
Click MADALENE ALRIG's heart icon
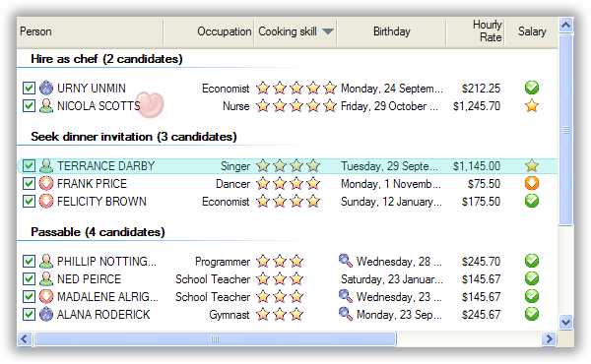point(46,297)
